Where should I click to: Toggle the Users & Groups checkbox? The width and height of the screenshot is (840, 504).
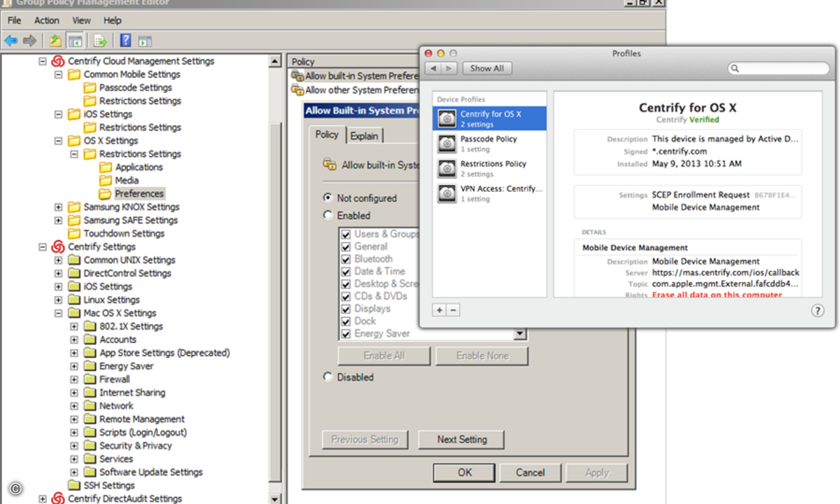click(346, 234)
